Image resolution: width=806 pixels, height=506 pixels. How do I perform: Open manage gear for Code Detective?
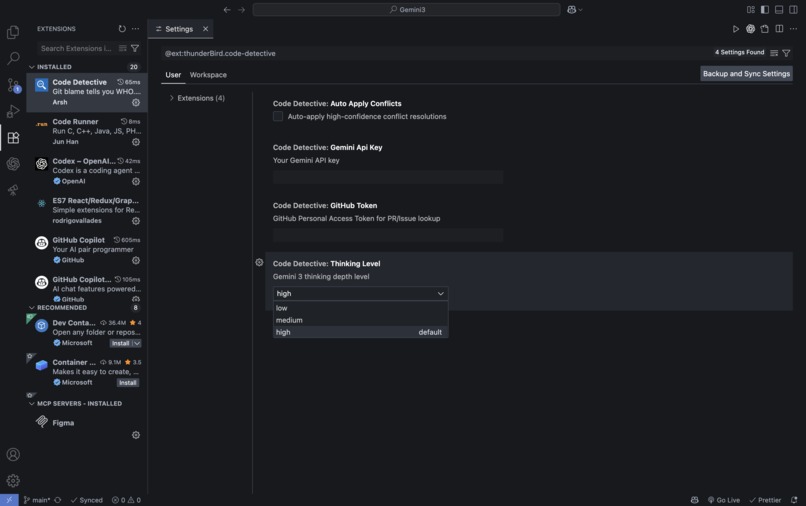pos(136,102)
